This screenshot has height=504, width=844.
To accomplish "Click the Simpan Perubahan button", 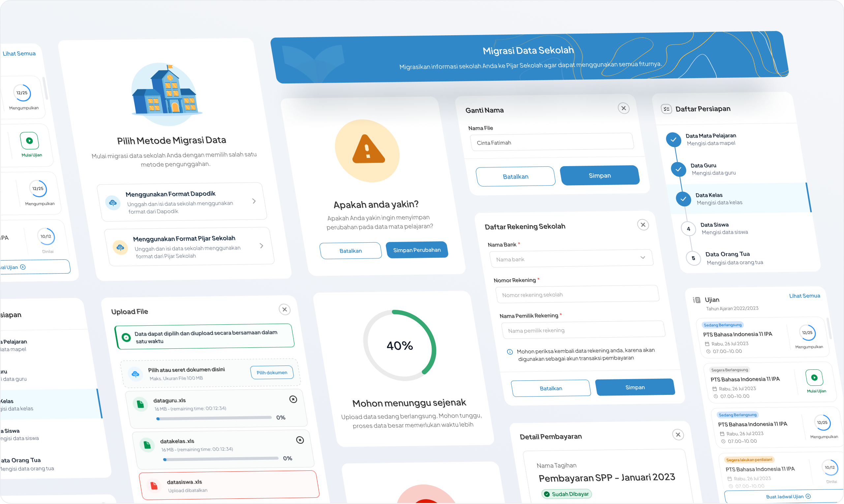I will (x=417, y=250).
